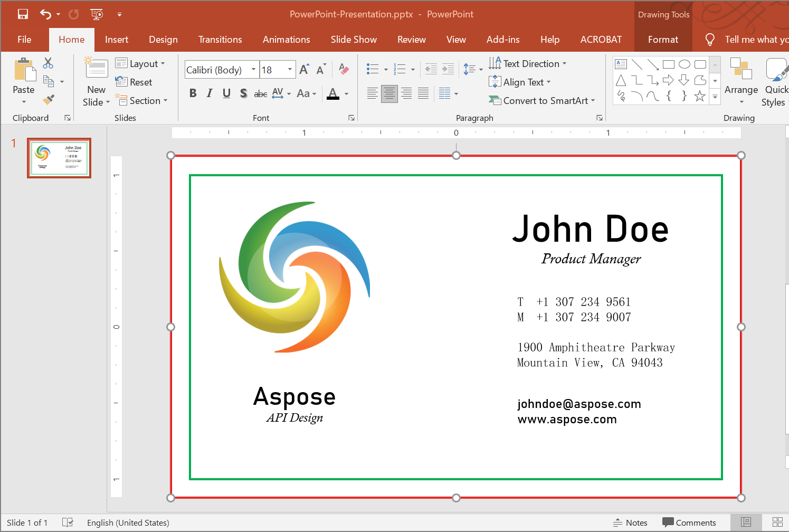Toggle Bold formatting
Image resolution: width=789 pixels, height=532 pixels.
click(x=193, y=93)
